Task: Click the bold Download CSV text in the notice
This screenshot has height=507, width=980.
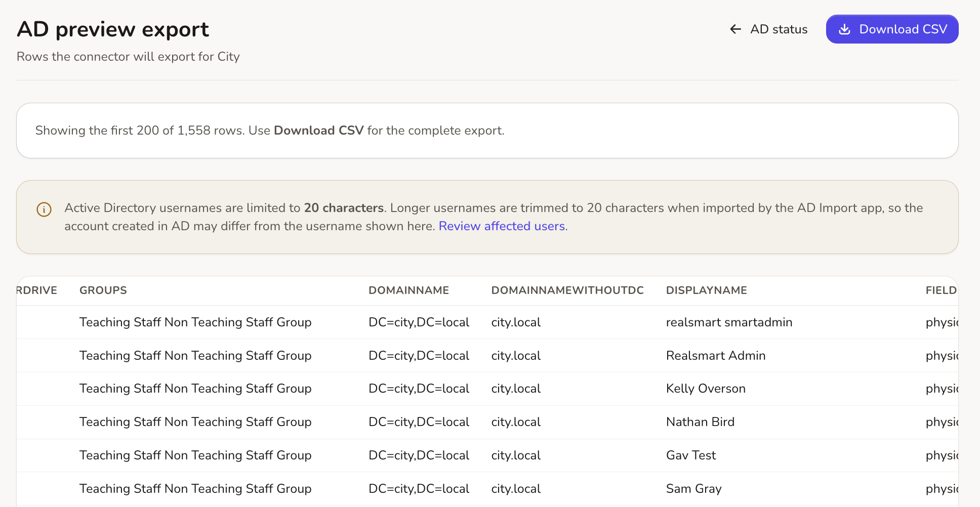Action: tap(319, 131)
